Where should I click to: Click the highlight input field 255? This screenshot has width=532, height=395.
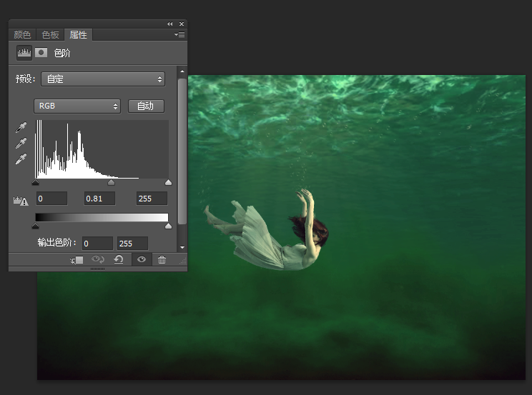point(152,199)
